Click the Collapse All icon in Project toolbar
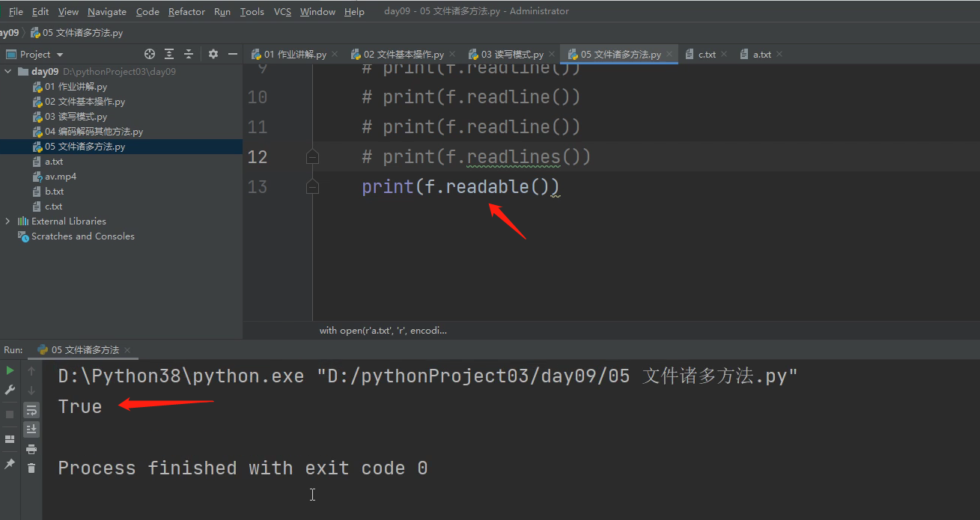Viewport: 980px width, 520px height. pyautogui.click(x=189, y=54)
